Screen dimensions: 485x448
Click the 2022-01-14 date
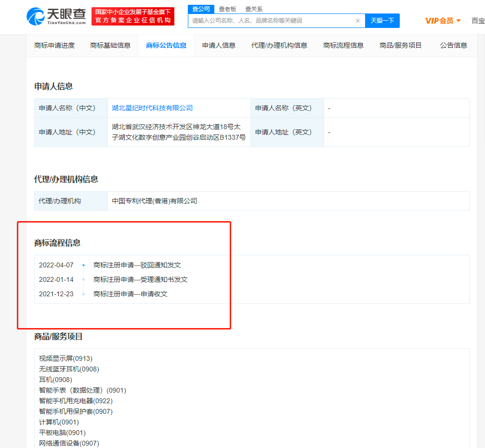56,280
